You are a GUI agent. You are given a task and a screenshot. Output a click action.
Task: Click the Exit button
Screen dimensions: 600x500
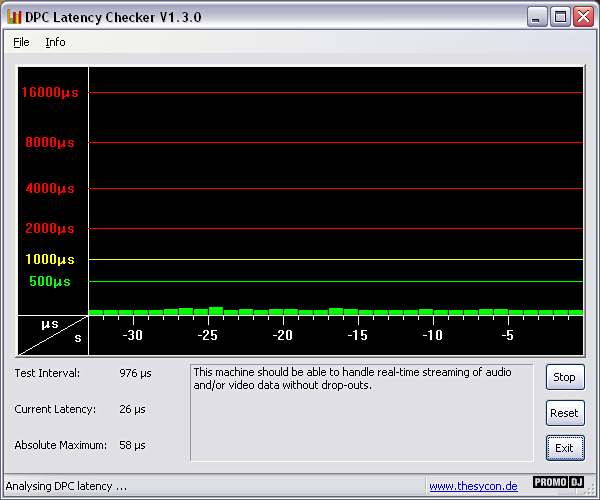pos(564,447)
